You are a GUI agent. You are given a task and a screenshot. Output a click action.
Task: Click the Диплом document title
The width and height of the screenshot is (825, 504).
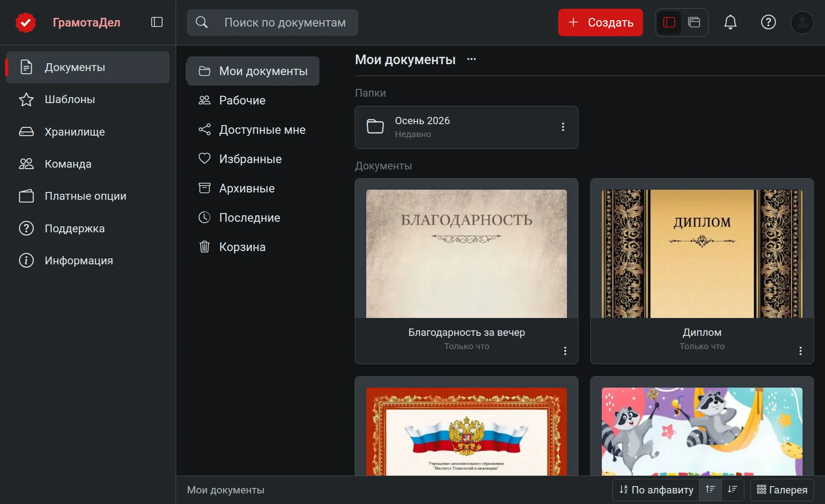702,332
